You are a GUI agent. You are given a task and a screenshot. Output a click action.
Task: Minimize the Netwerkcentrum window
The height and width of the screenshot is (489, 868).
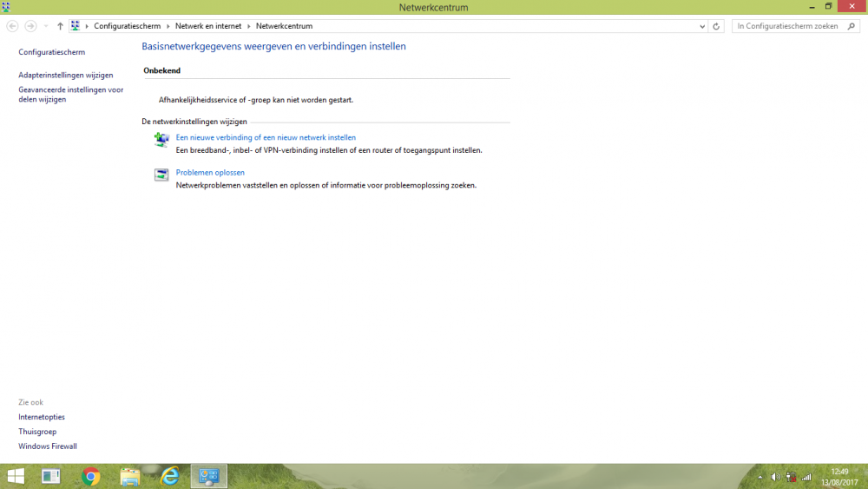(x=812, y=7)
